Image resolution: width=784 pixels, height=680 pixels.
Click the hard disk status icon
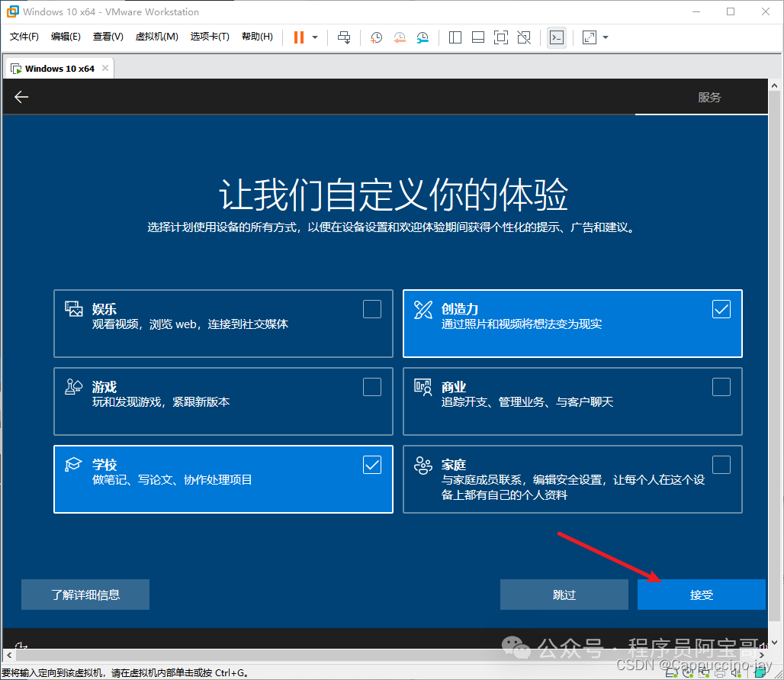[671, 673]
